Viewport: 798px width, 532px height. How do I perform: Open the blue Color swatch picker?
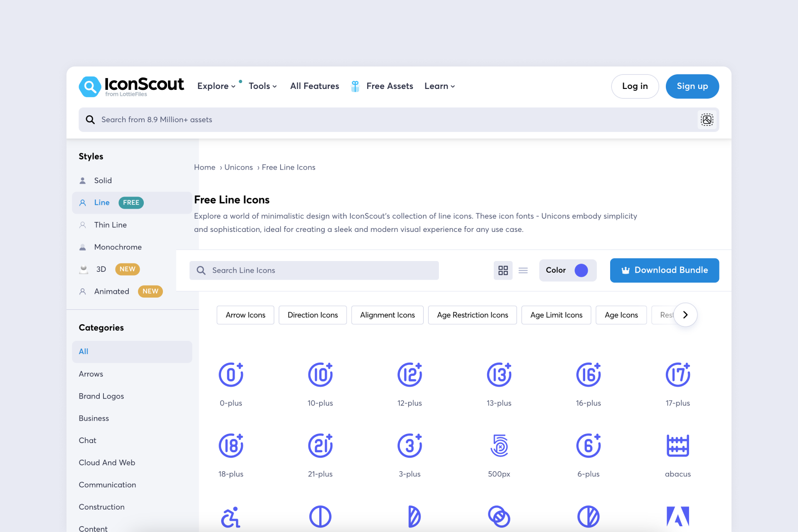click(581, 271)
